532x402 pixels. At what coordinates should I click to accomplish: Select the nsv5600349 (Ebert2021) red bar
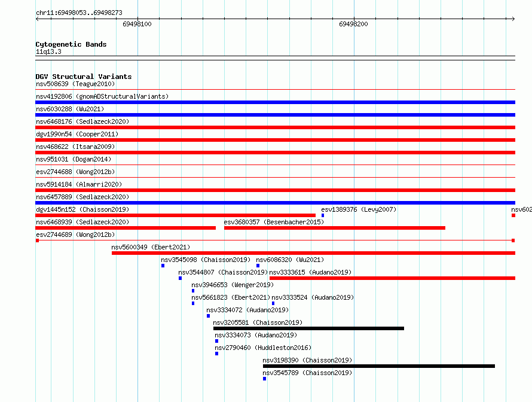[x=313, y=253]
